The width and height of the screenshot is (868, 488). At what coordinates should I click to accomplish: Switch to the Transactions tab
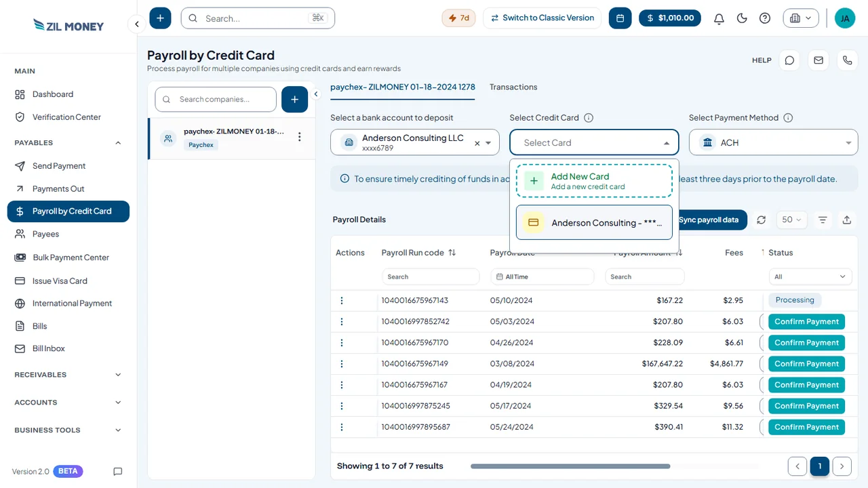pos(513,87)
